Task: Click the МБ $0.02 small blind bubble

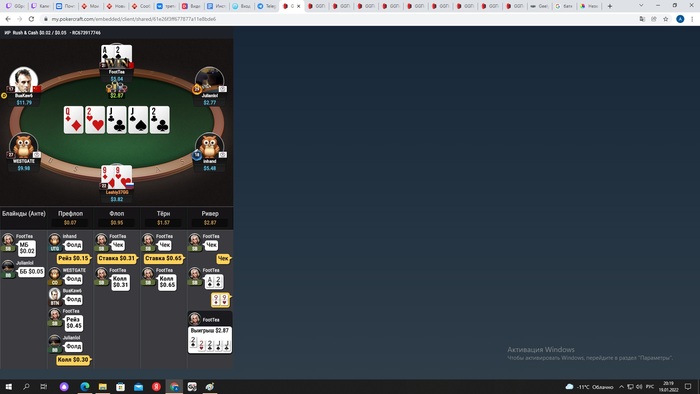Action: [26, 248]
